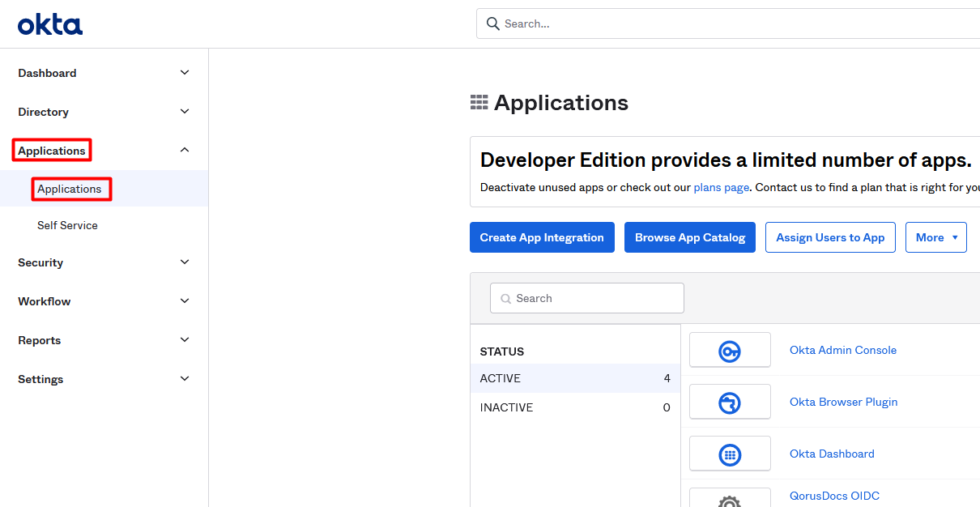Filter by INACTIVE status
This screenshot has width=980, height=507.
point(506,407)
